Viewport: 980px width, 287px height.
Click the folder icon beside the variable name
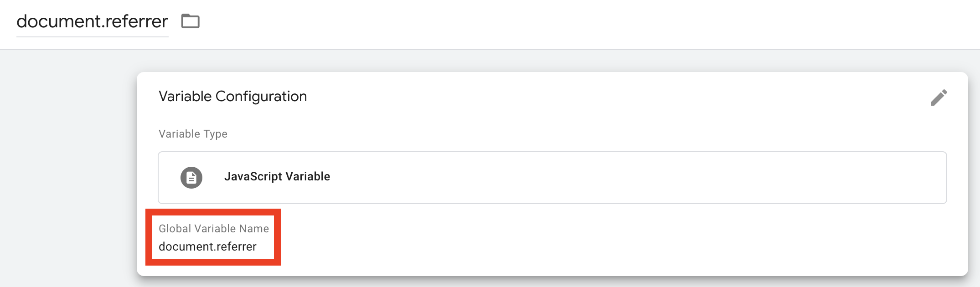click(190, 21)
